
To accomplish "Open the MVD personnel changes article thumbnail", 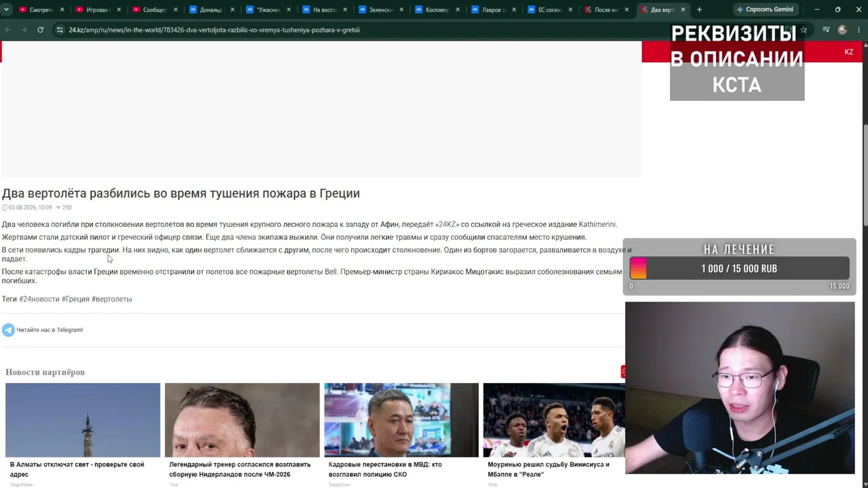I will pyautogui.click(x=401, y=420).
